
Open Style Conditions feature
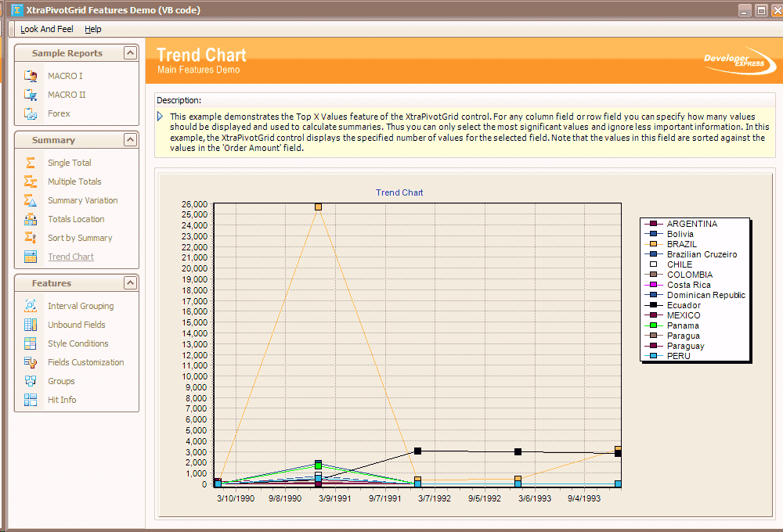(78, 343)
